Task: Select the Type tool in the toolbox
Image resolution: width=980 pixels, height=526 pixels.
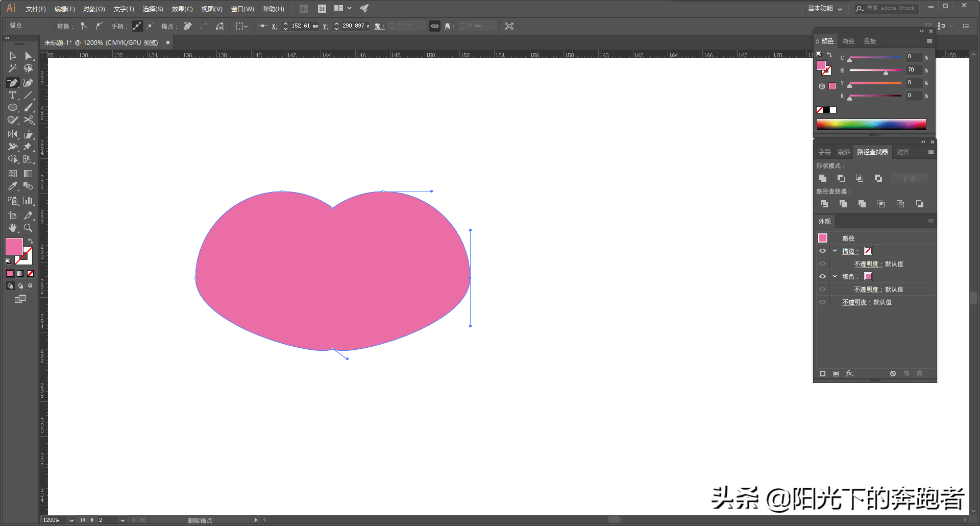Action: (x=12, y=95)
